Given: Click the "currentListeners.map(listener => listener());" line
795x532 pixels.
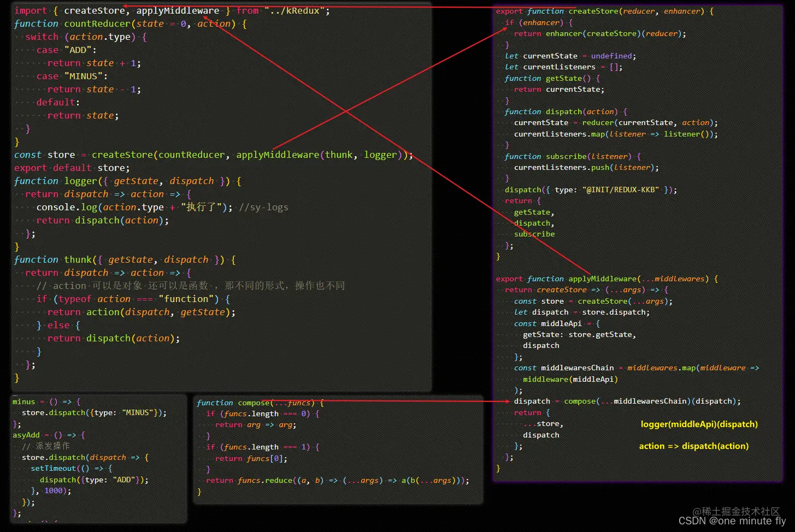Looking at the screenshot, I should pyautogui.click(x=616, y=134).
